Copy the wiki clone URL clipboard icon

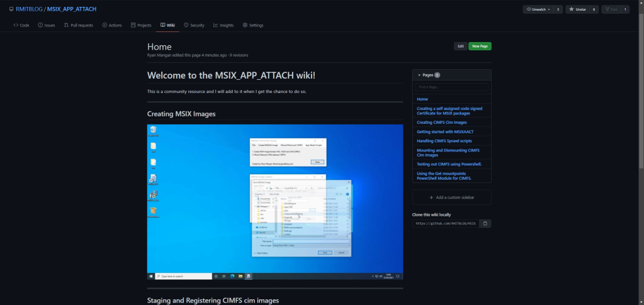485,224
